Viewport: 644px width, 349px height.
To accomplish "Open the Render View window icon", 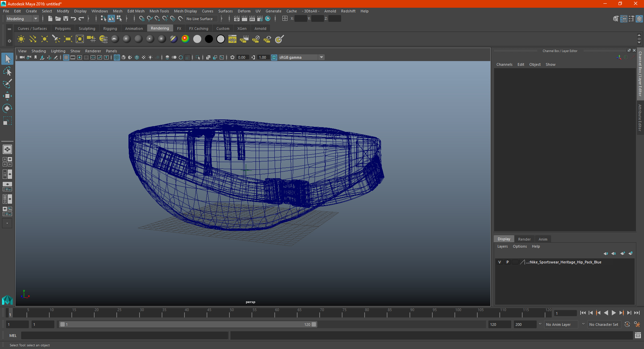I will [x=237, y=18].
